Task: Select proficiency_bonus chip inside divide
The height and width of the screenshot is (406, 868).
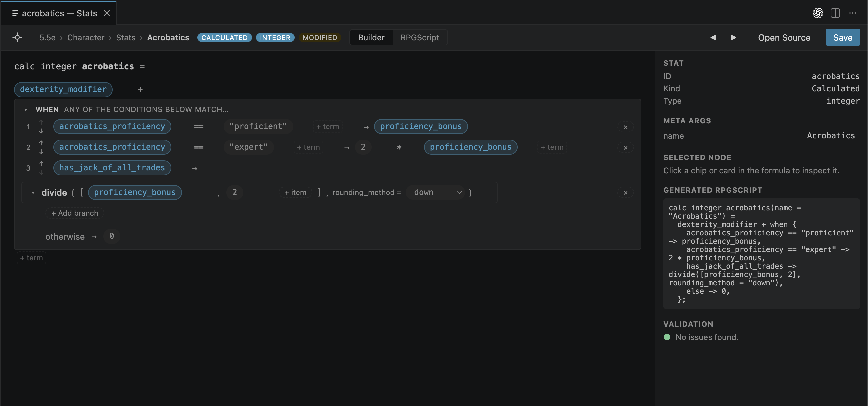Action: coord(135,192)
